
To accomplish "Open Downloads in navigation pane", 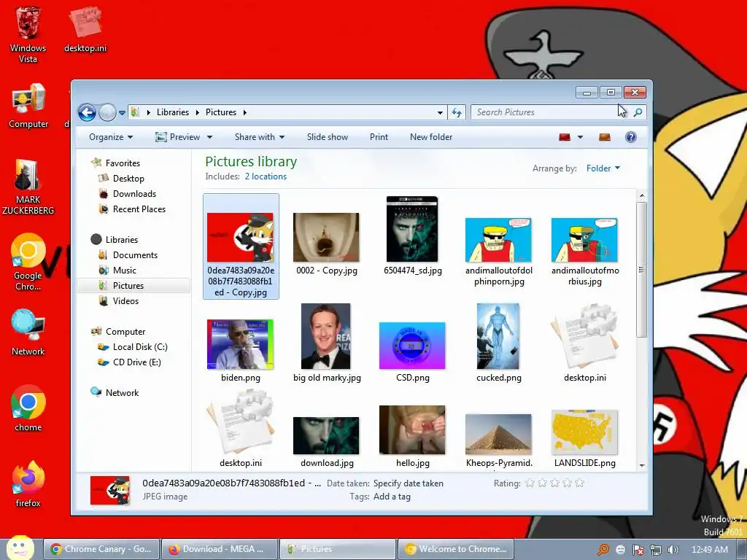I will click(x=134, y=193).
